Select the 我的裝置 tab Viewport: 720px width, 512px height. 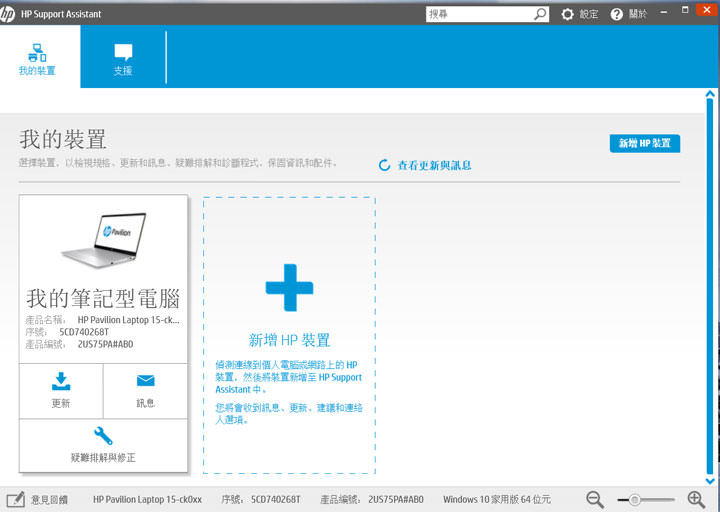38,58
